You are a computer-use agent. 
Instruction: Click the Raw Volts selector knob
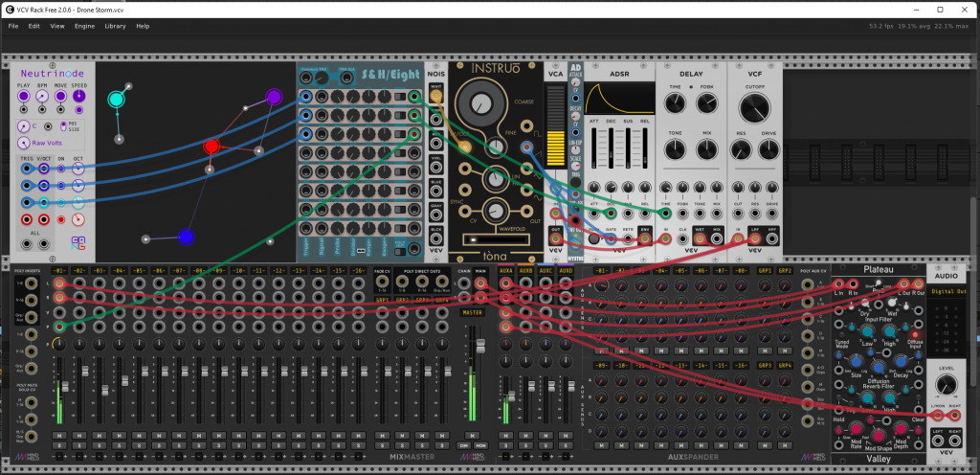23,143
